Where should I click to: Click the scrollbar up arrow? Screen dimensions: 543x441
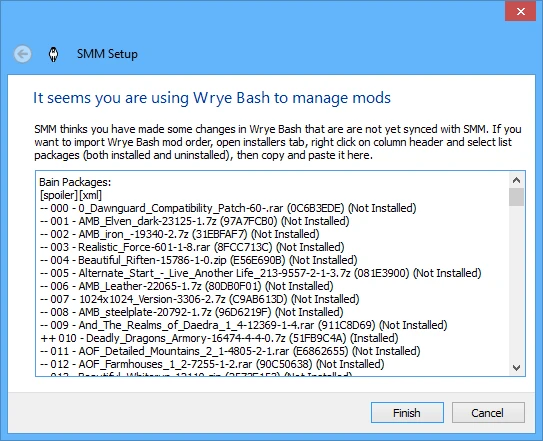click(517, 180)
